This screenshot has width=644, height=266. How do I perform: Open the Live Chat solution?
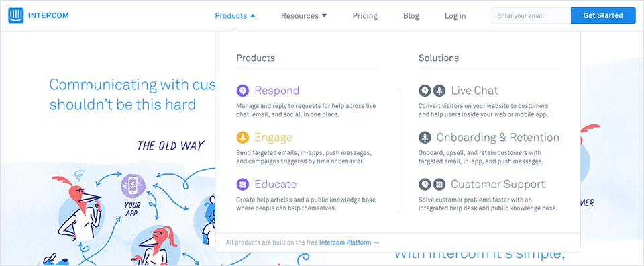tap(474, 91)
